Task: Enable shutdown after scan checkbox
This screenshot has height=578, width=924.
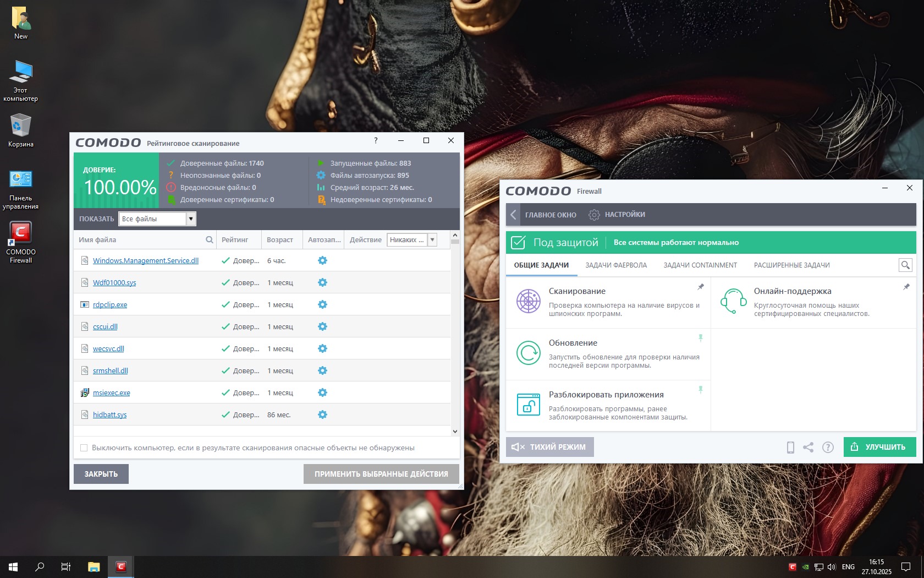Action: [84, 448]
